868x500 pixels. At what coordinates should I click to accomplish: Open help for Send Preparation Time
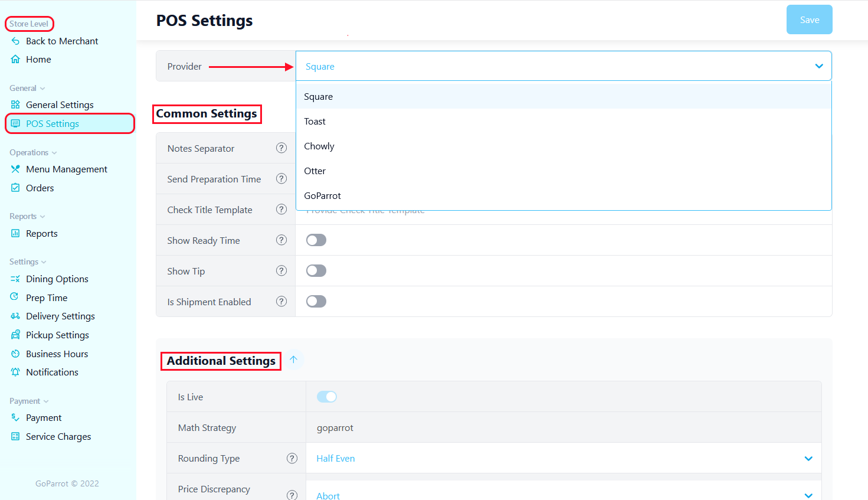281,179
